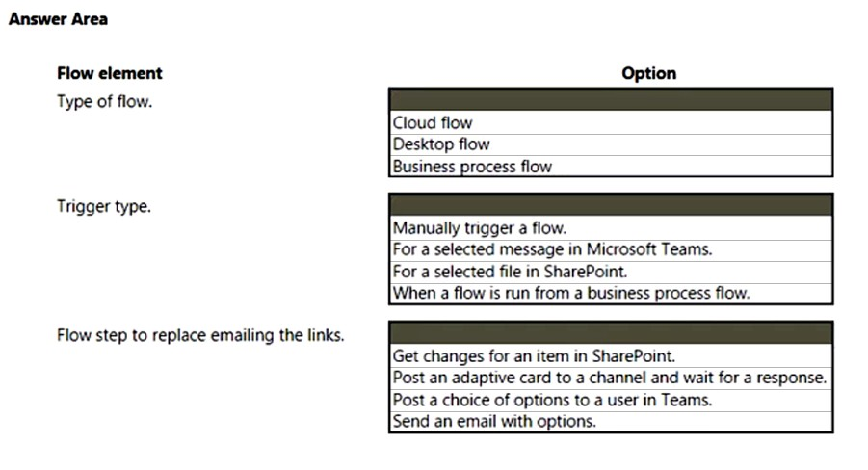Screen dimensions: 868x470
Task: Click the Option column heading
Action: click(648, 73)
